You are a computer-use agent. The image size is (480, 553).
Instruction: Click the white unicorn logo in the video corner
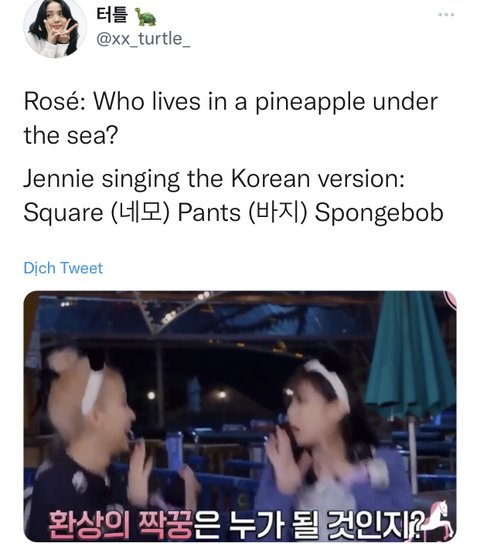click(437, 520)
